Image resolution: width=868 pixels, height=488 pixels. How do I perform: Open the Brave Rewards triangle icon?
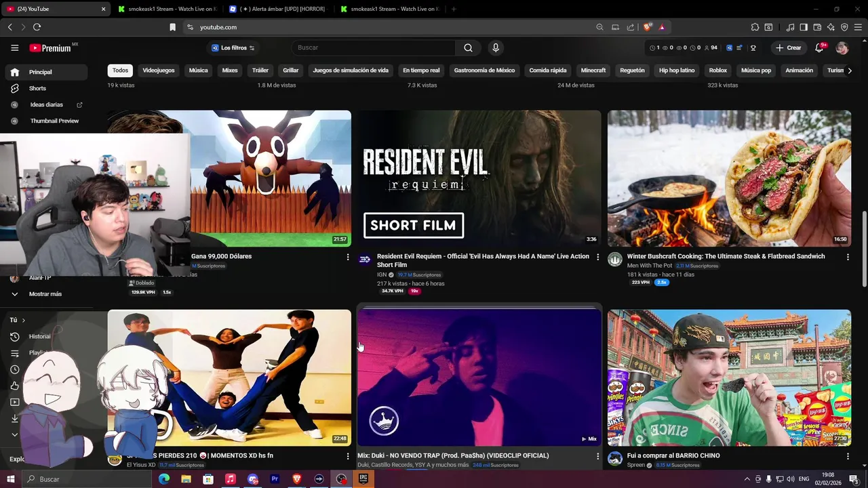[x=661, y=27]
